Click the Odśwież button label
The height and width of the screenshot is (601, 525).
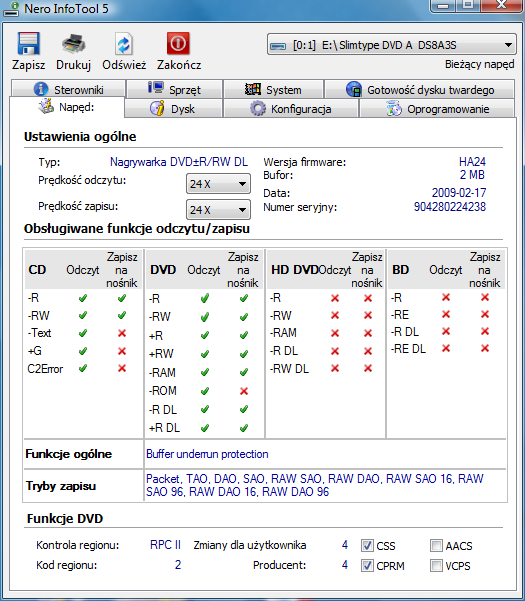pos(124,65)
